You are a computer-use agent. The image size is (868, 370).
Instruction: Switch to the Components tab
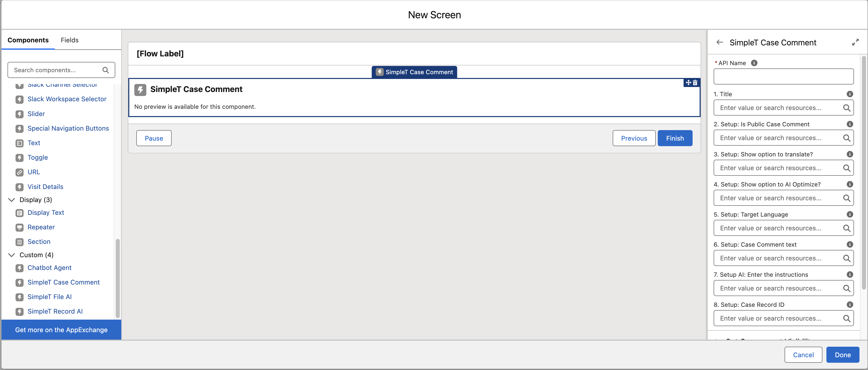28,40
